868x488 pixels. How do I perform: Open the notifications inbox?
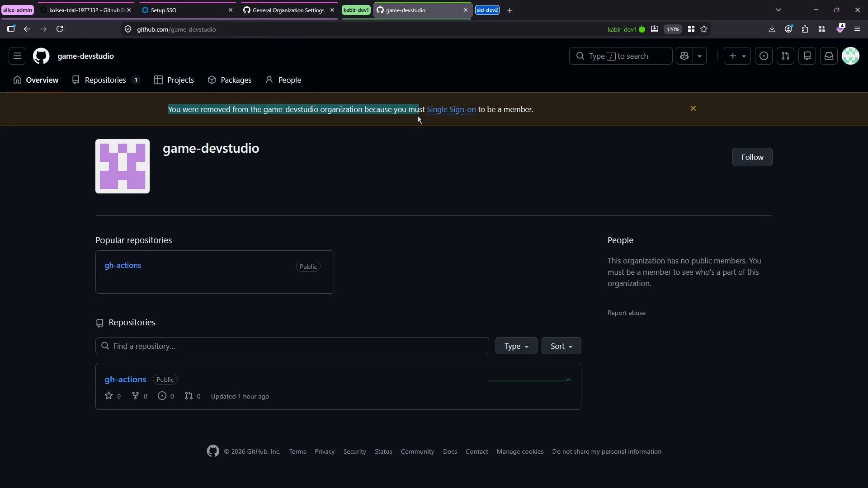[x=829, y=56]
